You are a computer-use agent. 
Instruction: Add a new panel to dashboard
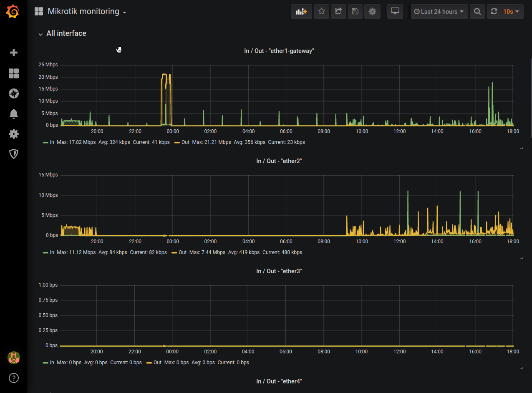(x=301, y=12)
